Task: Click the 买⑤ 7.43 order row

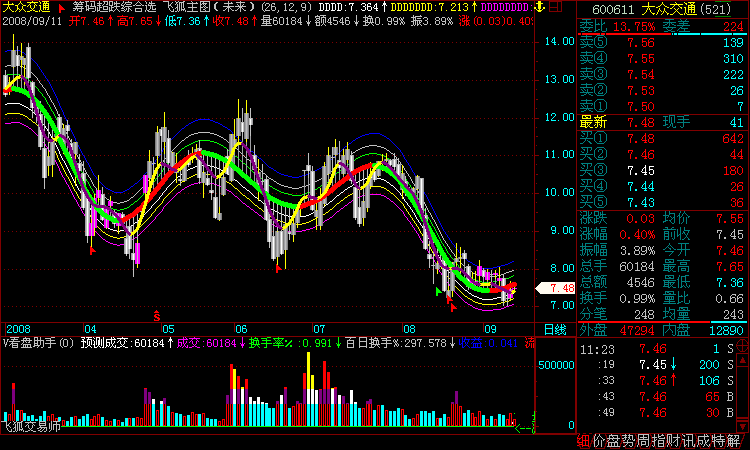Action: (662, 202)
